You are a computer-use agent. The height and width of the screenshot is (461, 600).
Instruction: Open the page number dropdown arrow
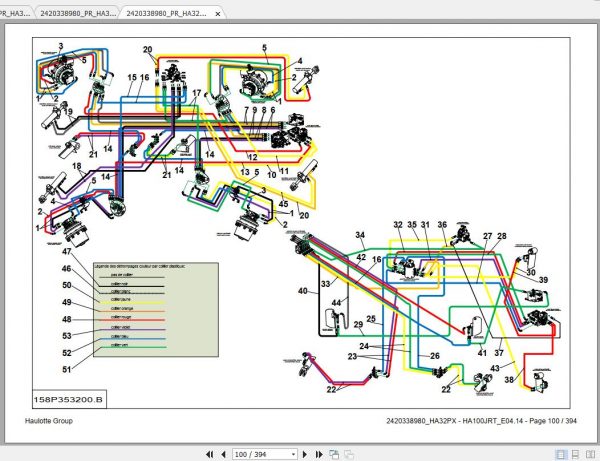click(293, 454)
